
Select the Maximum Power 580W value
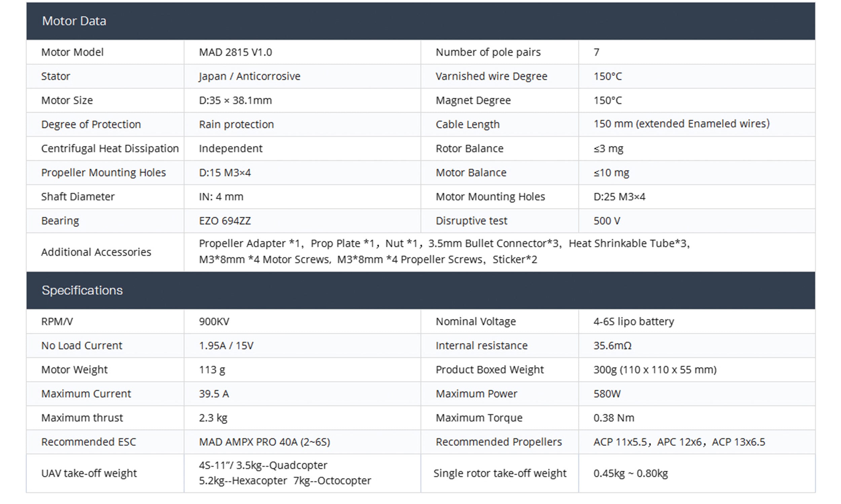[x=607, y=394]
